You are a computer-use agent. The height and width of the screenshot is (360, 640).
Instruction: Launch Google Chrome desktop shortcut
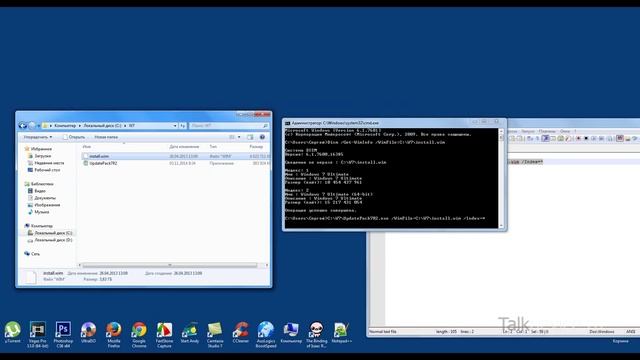pos(139,334)
